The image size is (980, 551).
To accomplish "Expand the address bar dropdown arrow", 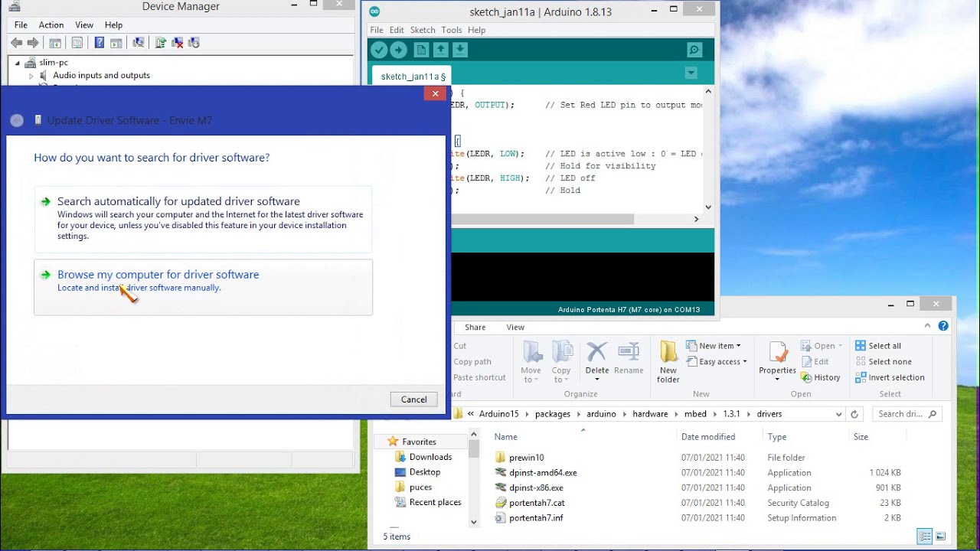I will [840, 413].
